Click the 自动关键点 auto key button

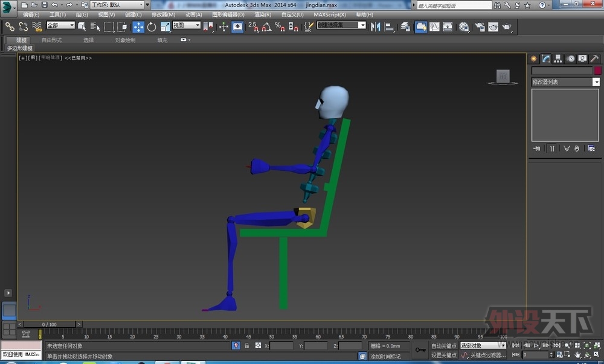444,345
